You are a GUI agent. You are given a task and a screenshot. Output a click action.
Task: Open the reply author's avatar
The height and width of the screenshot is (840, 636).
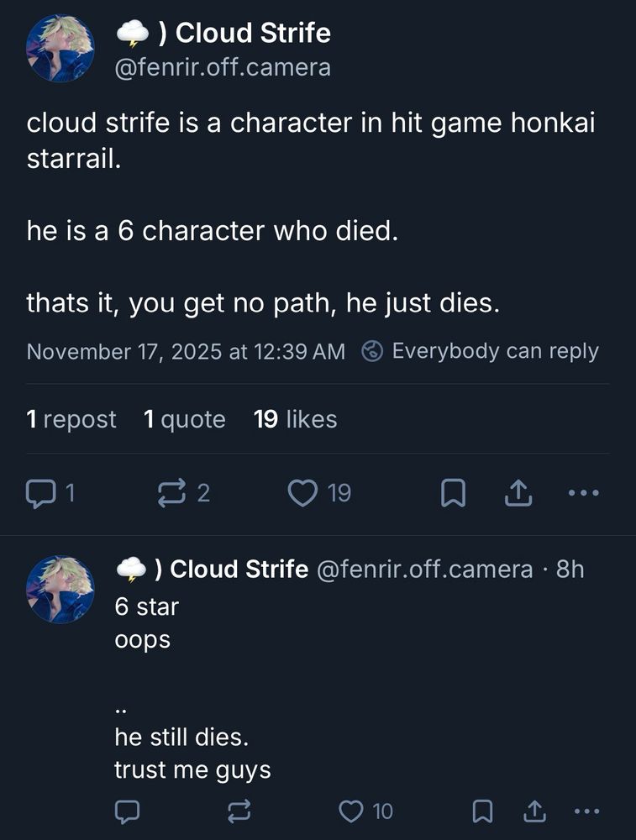pos(60,588)
